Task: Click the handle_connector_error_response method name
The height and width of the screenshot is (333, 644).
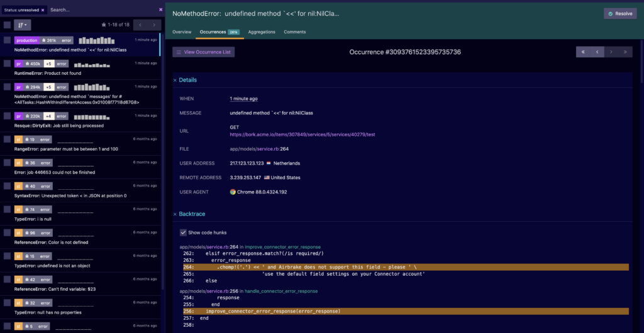Action: pyautogui.click(x=281, y=291)
